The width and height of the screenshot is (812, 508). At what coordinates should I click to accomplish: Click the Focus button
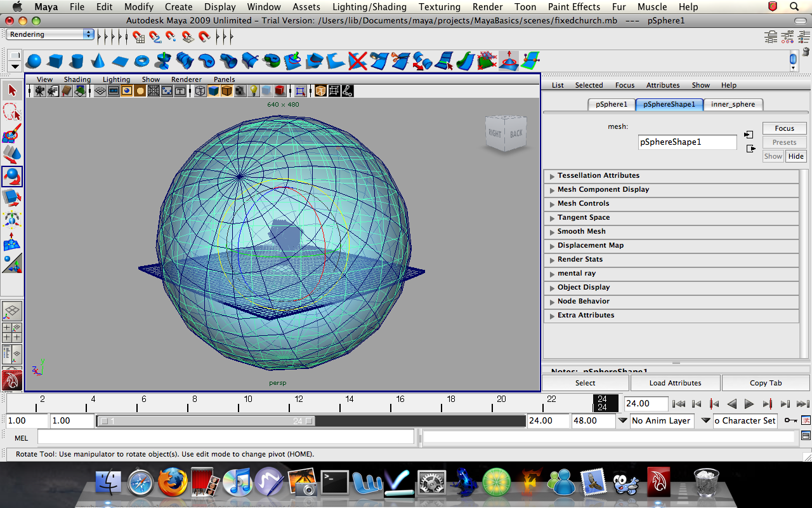[784, 128]
